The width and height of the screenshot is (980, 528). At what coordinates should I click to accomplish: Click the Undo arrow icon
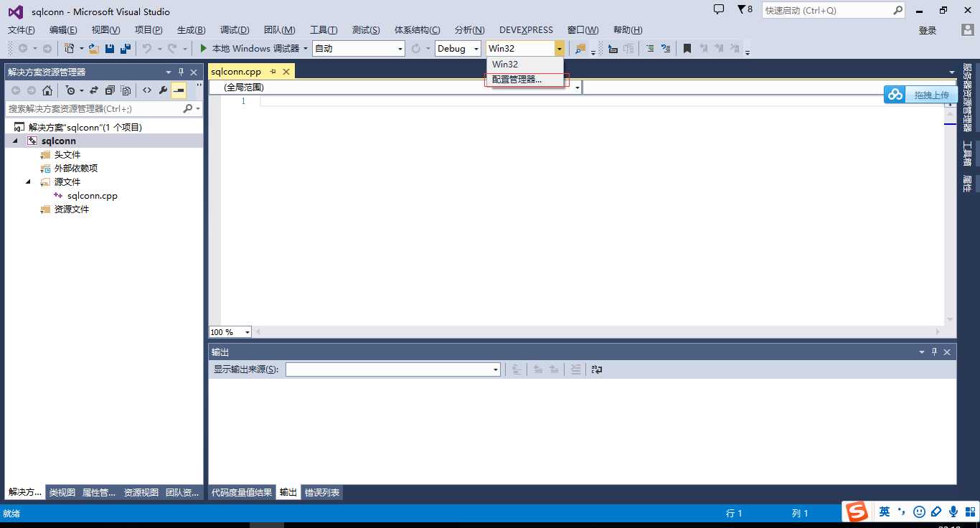coord(146,49)
